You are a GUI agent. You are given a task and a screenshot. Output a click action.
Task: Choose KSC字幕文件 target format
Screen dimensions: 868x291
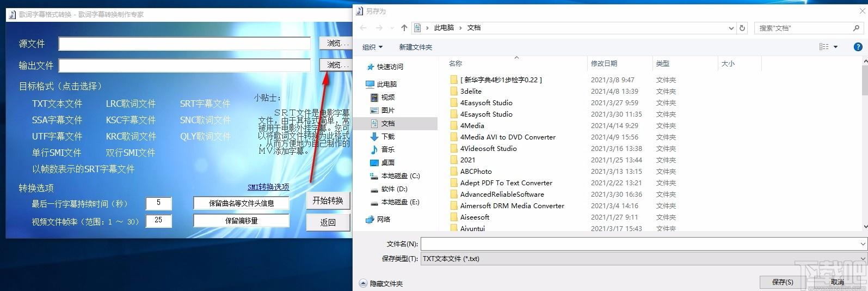pos(131,120)
